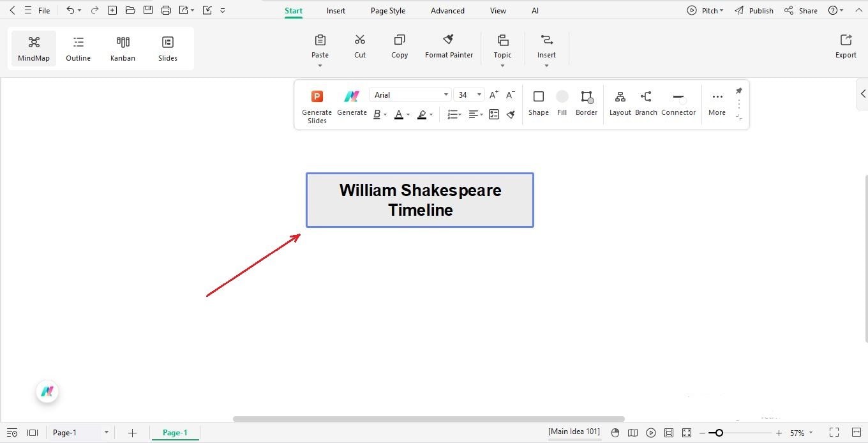Click Generate Slides in floating toolbar
This screenshot has height=443, width=868.
(x=317, y=106)
